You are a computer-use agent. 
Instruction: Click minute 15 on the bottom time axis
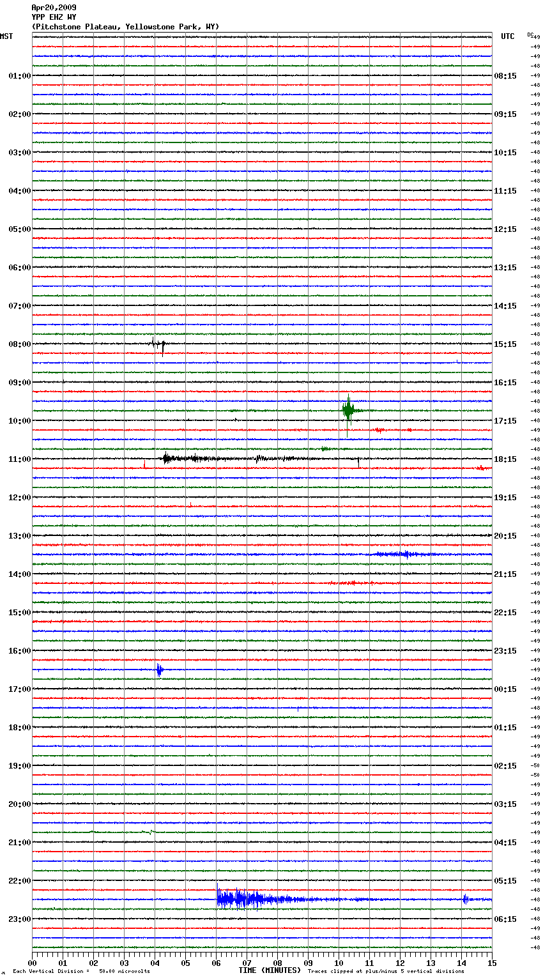[492, 963]
